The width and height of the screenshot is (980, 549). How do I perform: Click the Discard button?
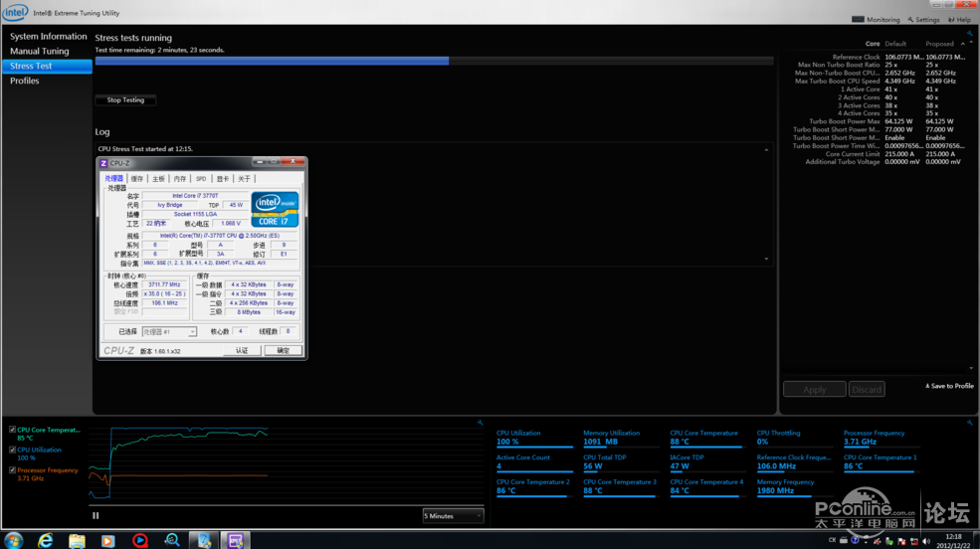[x=867, y=389]
